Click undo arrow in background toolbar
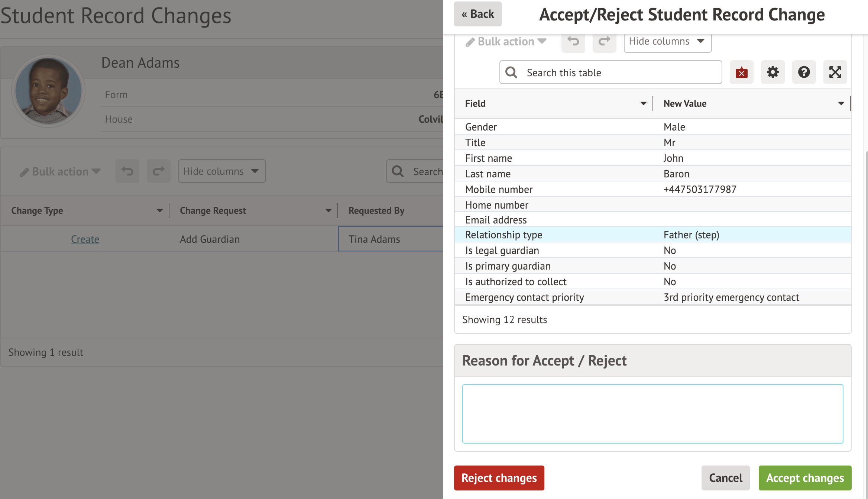The image size is (868, 499). (x=127, y=171)
